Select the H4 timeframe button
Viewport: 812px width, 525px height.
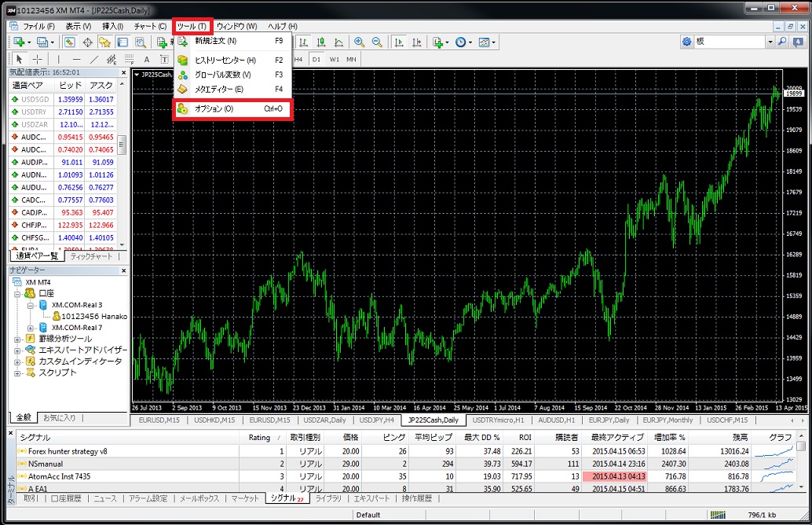(298, 59)
